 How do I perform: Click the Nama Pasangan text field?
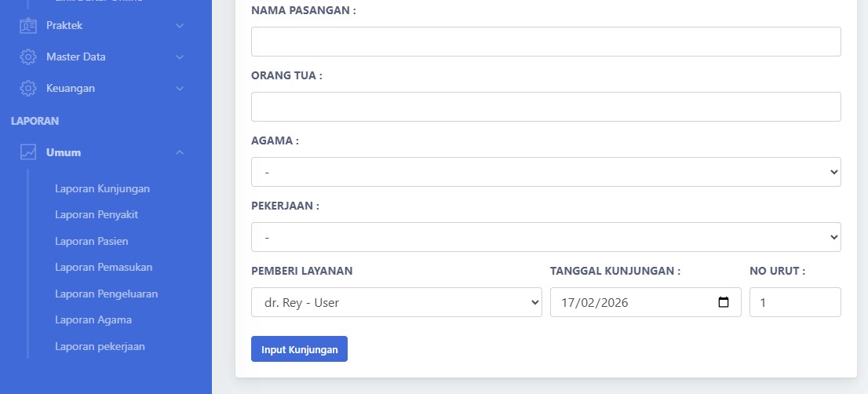tap(545, 42)
